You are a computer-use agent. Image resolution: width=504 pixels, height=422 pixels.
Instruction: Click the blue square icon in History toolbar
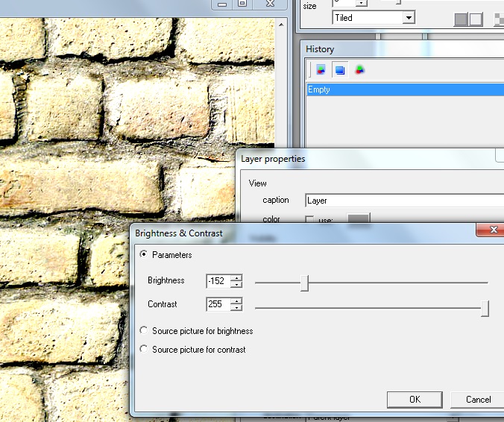click(340, 70)
